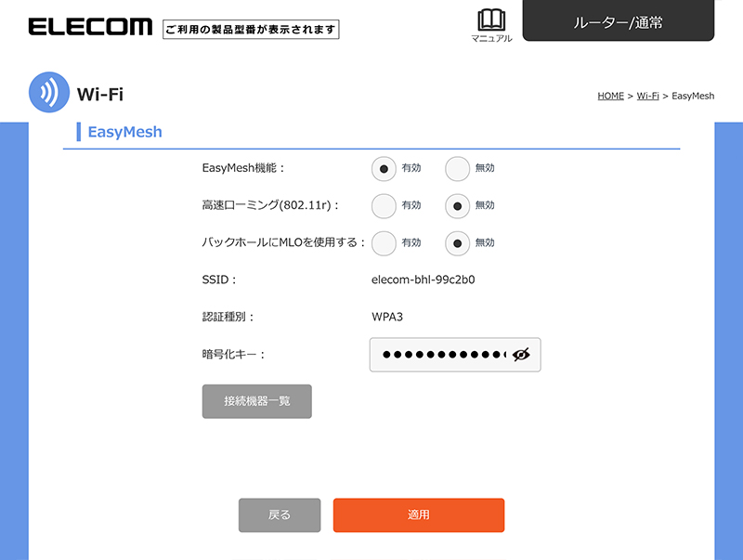Open the manual book icon
This screenshot has width=743, height=560.
(491, 25)
